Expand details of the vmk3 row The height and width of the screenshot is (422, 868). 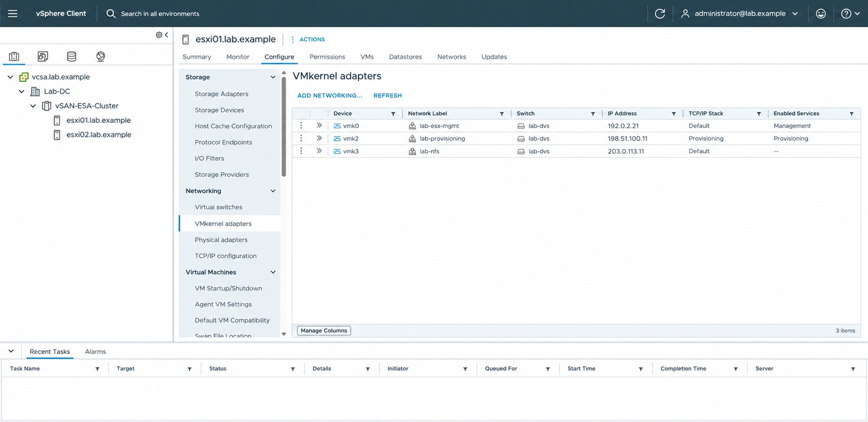pos(319,151)
